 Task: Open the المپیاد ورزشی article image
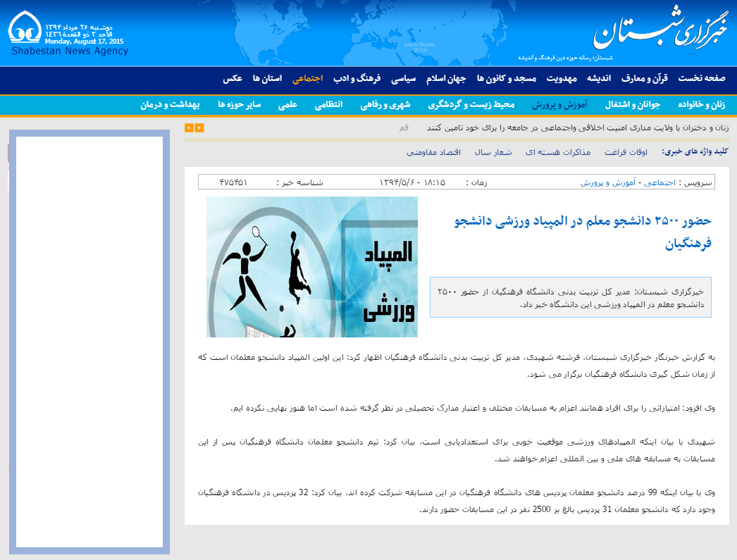tap(311, 267)
